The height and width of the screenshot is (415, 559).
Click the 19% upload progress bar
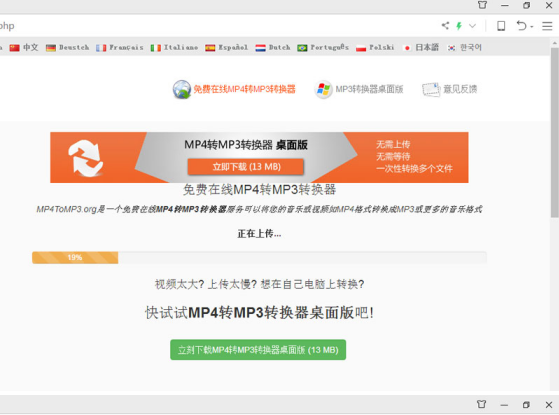[259, 257]
